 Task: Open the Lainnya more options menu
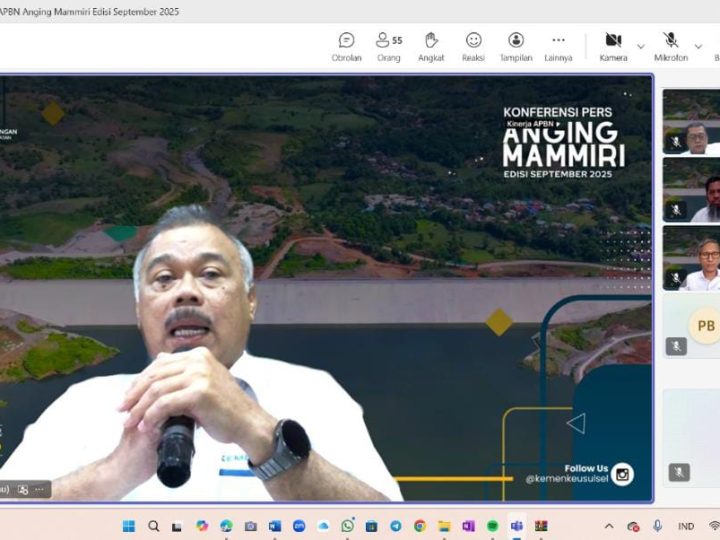(x=558, y=46)
